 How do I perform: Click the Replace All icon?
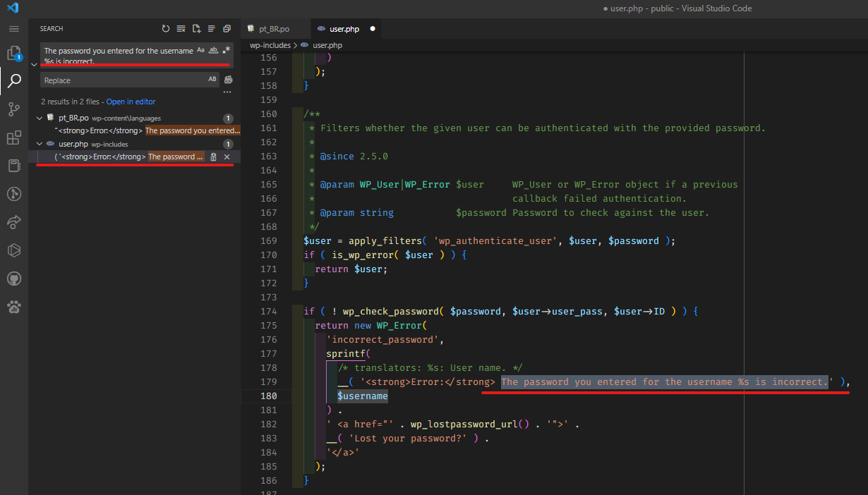pos(228,80)
